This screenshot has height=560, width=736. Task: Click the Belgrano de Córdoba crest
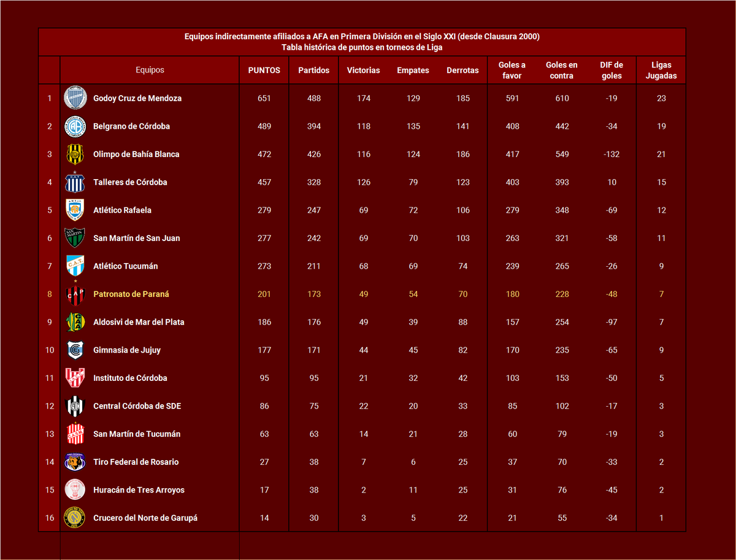[75, 126]
